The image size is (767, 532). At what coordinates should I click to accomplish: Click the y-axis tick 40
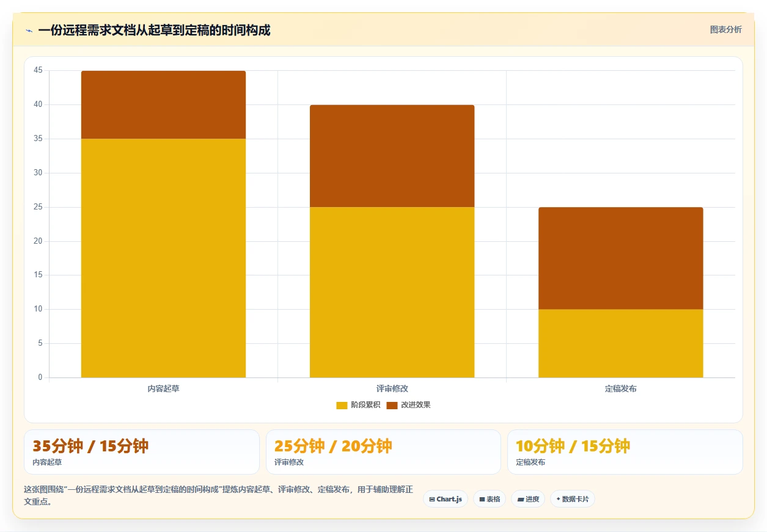38,104
